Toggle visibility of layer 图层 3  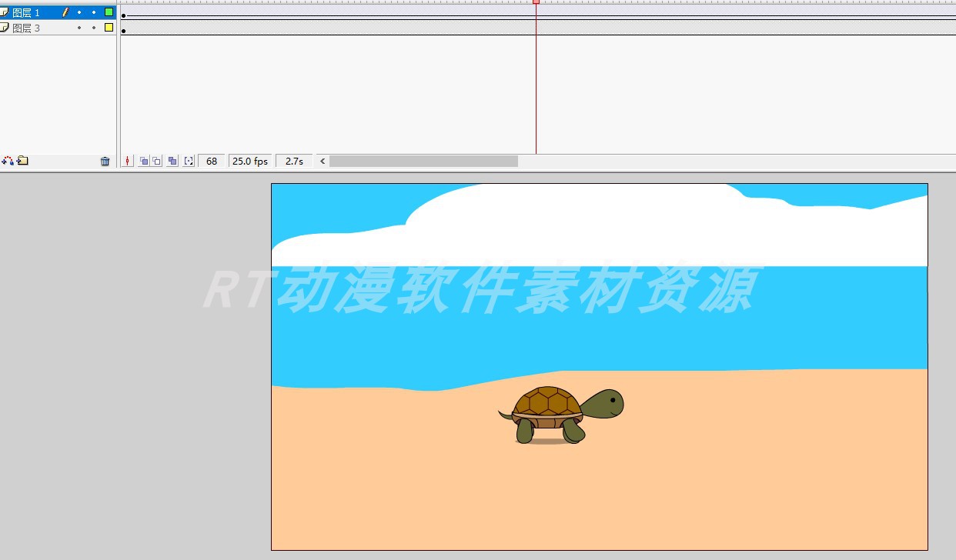pyautogui.click(x=80, y=27)
